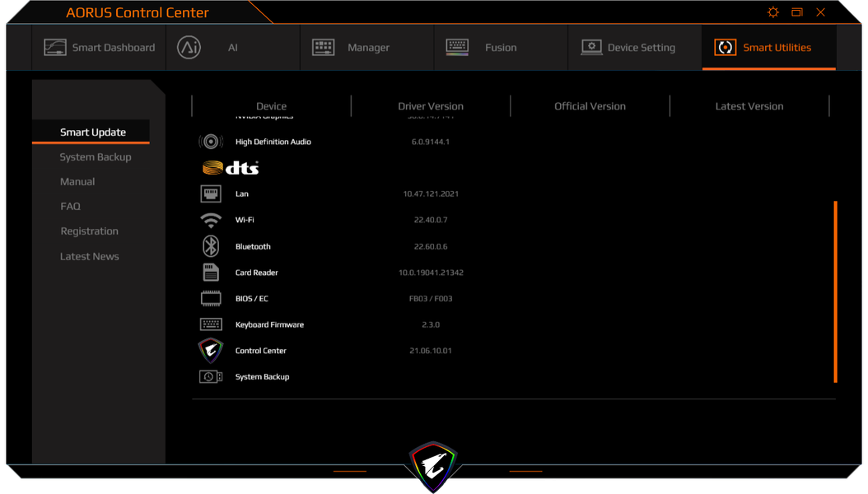Select the BIOS / EC device label

pos(252,298)
